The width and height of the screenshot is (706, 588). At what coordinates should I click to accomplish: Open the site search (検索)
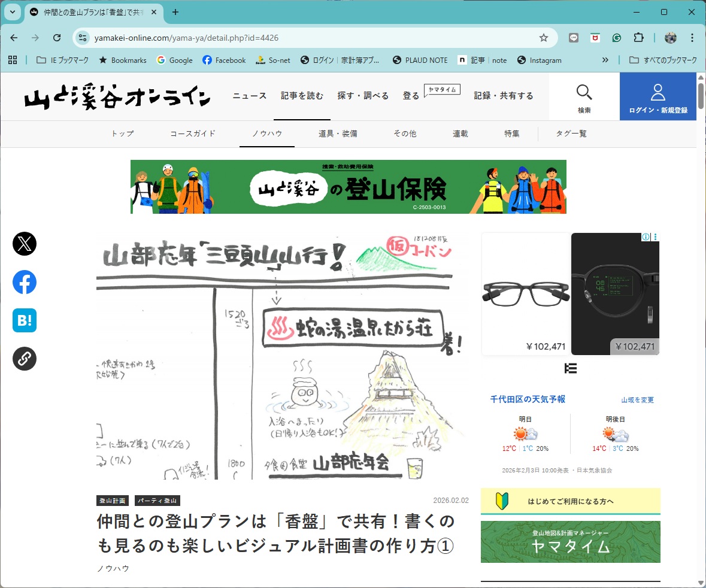coord(583,96)
